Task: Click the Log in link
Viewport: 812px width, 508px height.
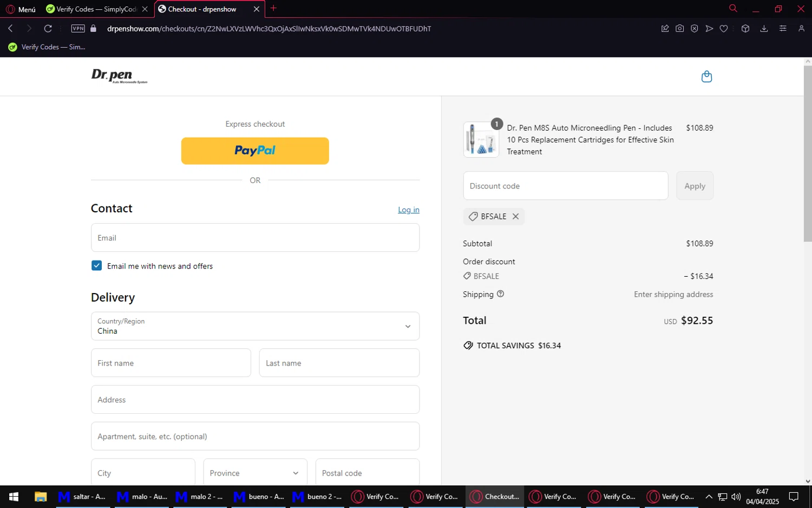Action: (409, 210)
